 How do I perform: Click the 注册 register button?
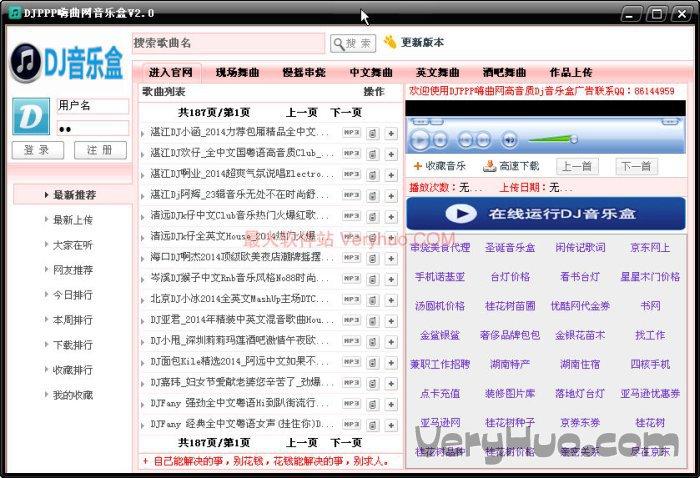click(100, 150)
